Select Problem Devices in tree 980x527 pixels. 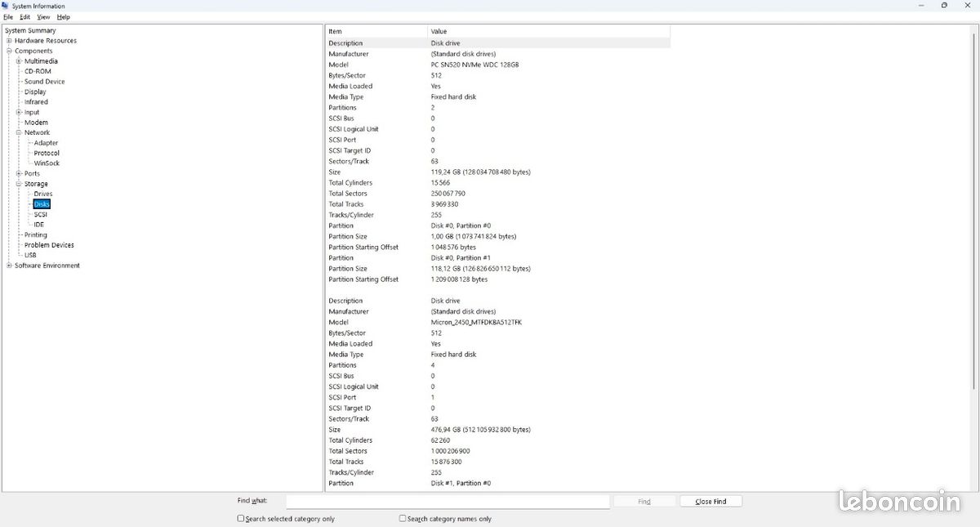point(49,245)
